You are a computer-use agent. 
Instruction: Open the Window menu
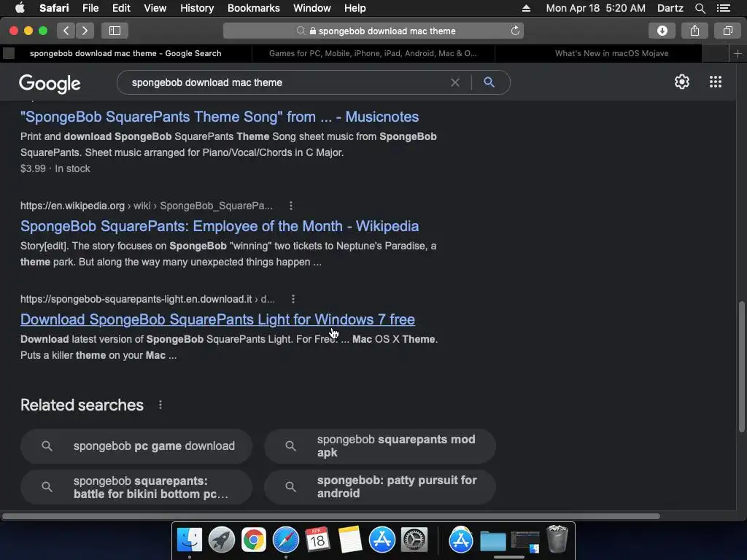pos(311,8)
